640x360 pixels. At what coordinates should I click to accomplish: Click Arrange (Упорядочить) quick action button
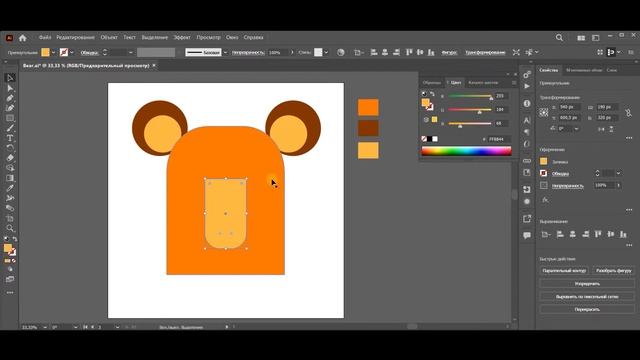[x=587, y=284]
